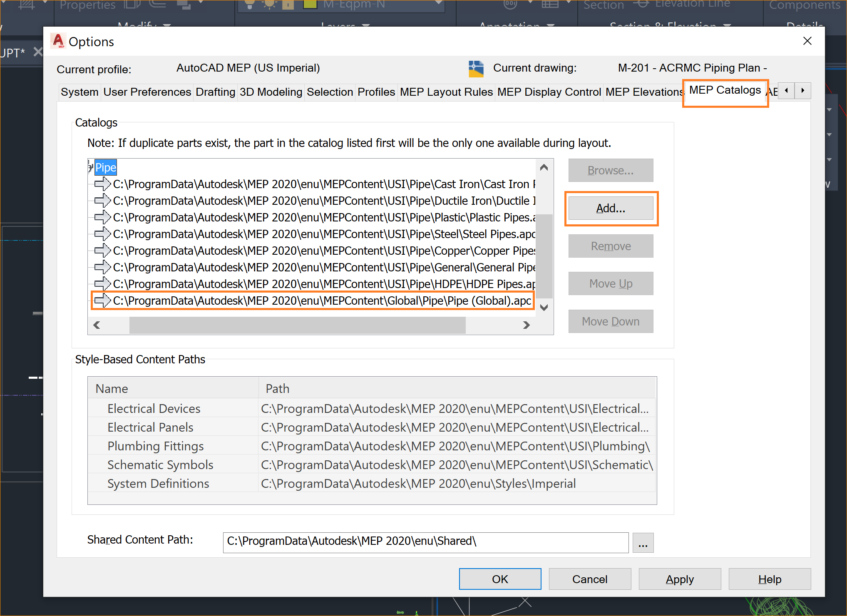Viewport: 847px width, 616px height.
Task: Click the ellipsis browse button for Shared Content Path
Action: (643, 543)
